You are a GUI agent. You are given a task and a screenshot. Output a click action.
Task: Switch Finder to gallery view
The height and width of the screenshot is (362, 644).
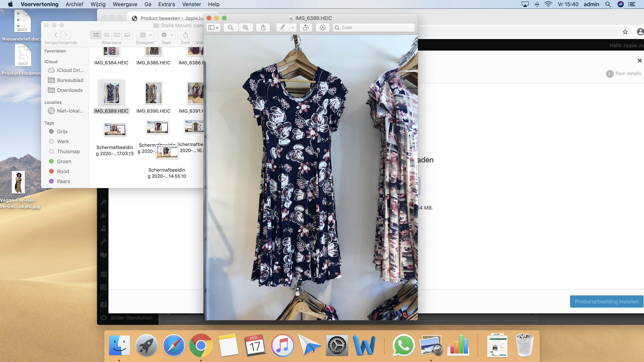click(x=127, y=35)
